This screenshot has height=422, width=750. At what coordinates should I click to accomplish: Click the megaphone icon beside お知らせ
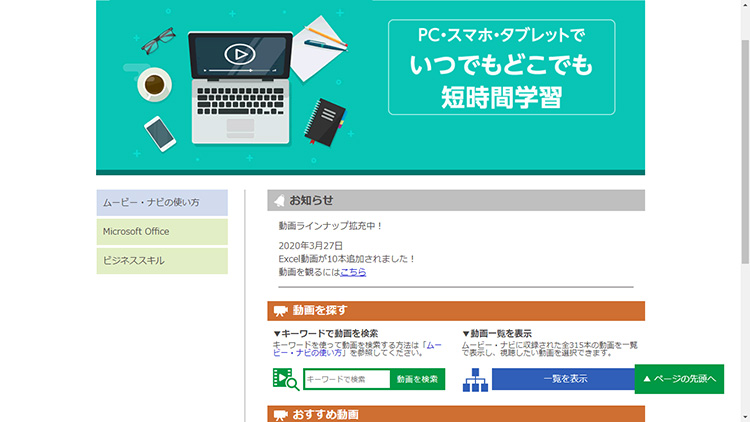[x=279, y=201]
